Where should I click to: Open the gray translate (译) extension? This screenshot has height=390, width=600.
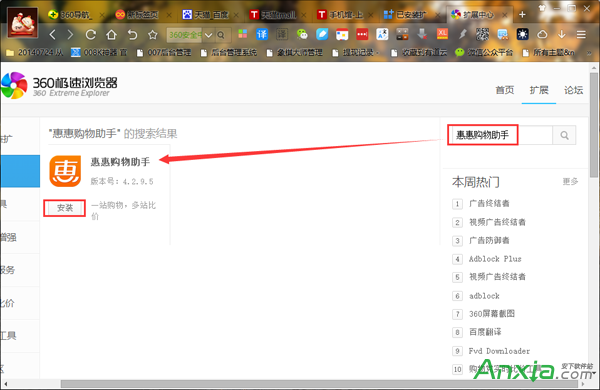tap(282, 34)
